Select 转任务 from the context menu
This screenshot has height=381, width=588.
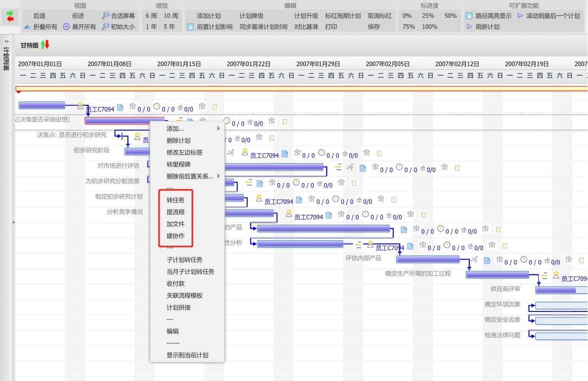click(175, 200)
